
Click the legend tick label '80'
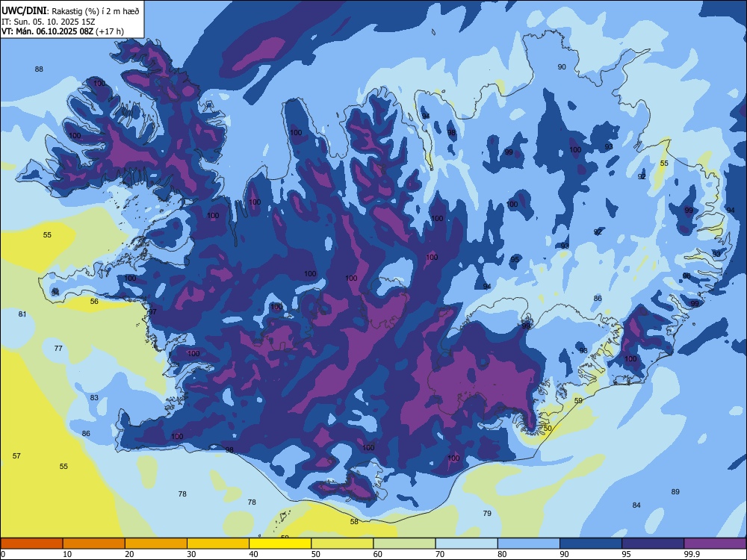tap(502, 554)
